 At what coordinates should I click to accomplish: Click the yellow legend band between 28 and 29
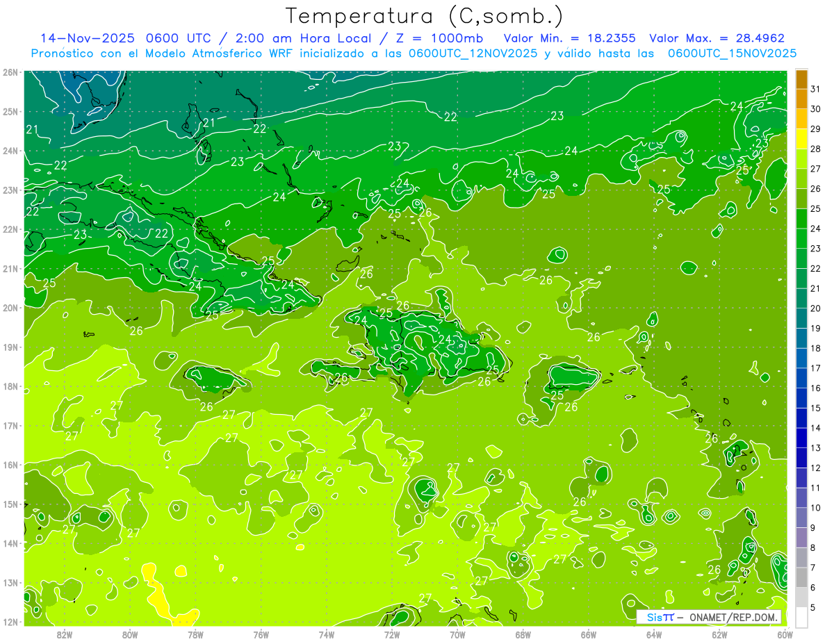801,138
